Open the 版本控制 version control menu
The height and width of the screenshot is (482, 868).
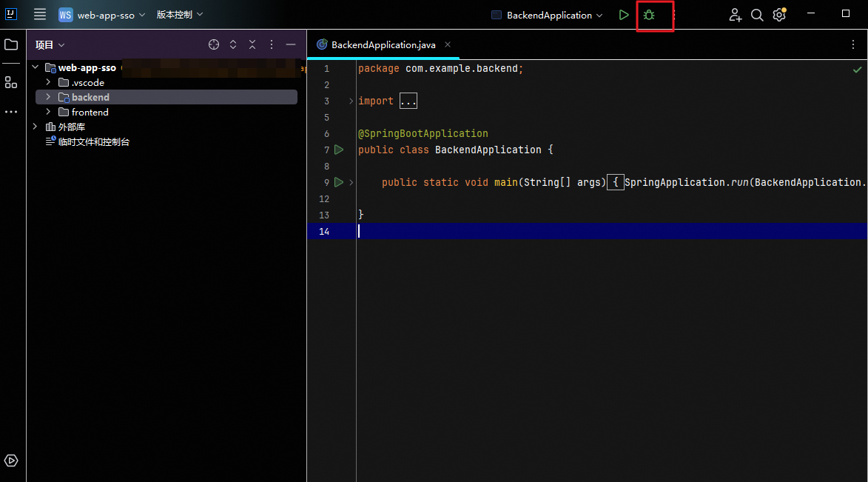pyautogui.click(x=179, y=14)
